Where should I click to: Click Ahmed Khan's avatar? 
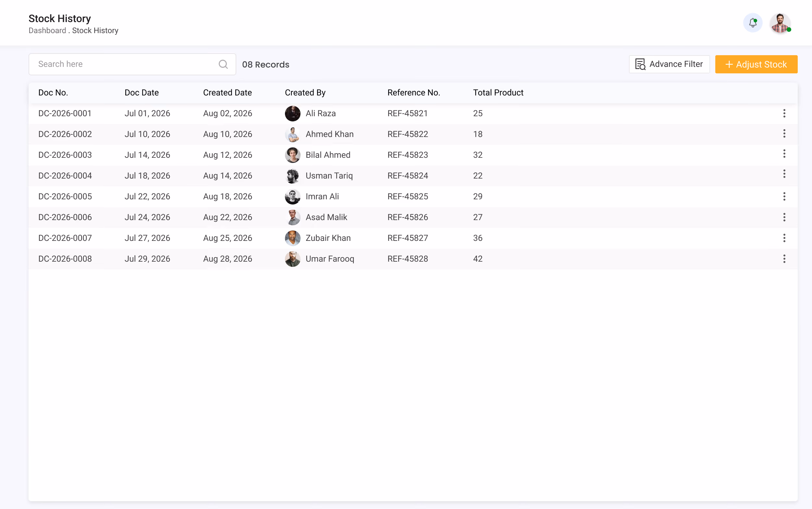click(x=292, y=134)
